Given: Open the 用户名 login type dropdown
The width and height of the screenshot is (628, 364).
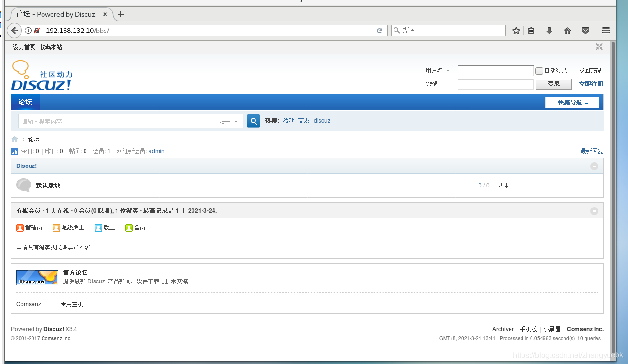Looking at the screenshot, I should coord(438,71).
